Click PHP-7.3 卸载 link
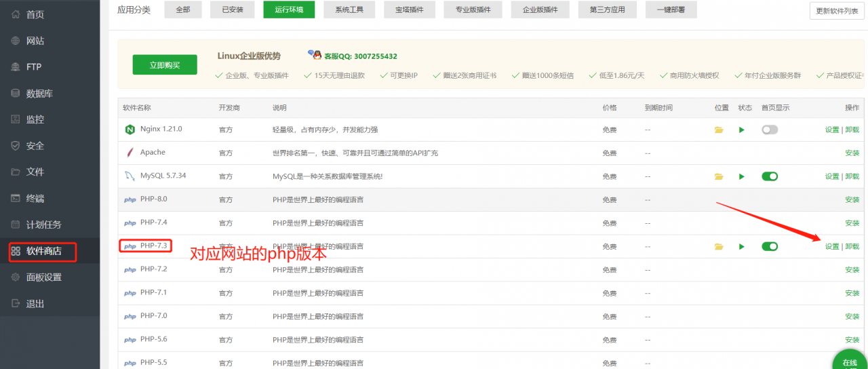 coord(852,246)
